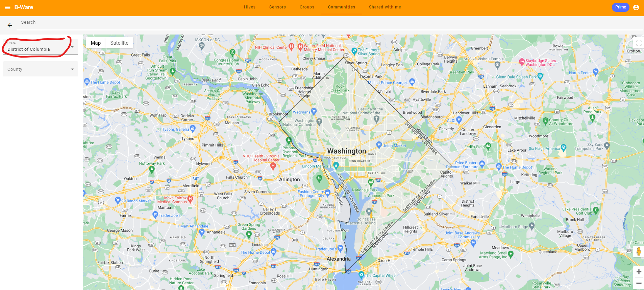Click the Alexandria label on map
This screenshot has width=644, height=290.
coord(339,259)
